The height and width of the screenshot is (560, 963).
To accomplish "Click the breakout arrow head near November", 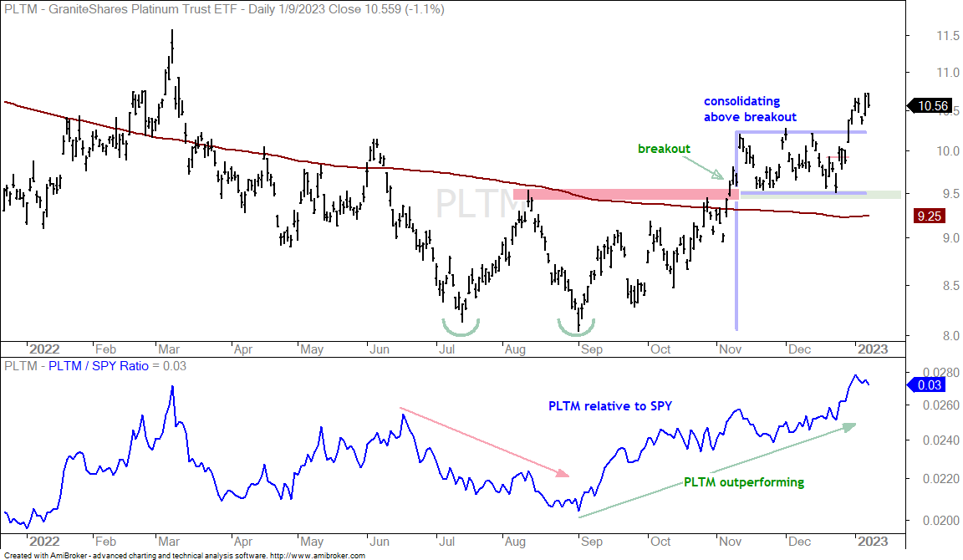I will click(718, 175).
